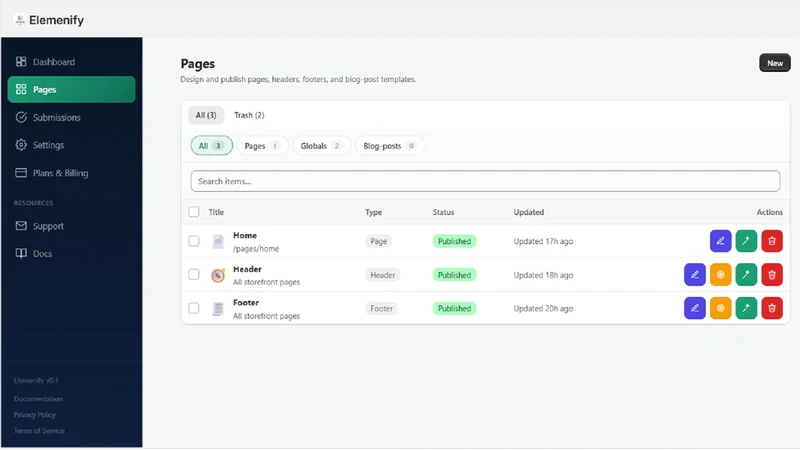Check the Home row checkbox
800x450 pixels.
tap(194, 241)
